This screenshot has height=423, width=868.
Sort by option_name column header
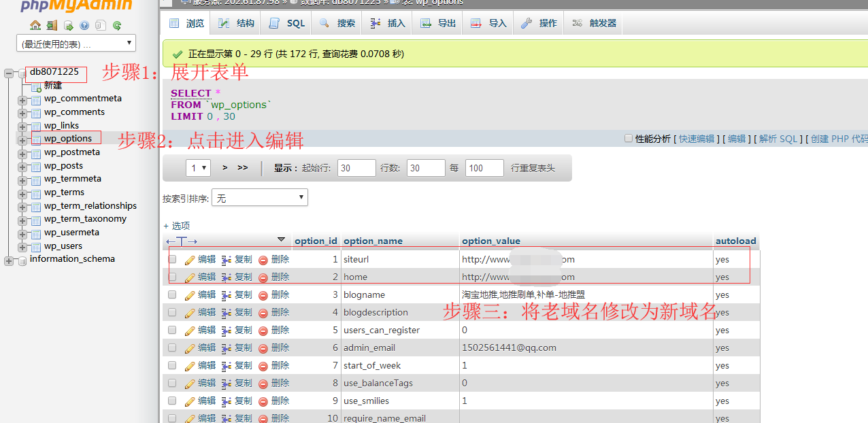[373, 241]
